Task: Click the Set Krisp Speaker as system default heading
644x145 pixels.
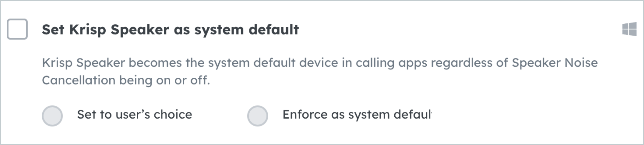Action: click(x=170, y=30)
